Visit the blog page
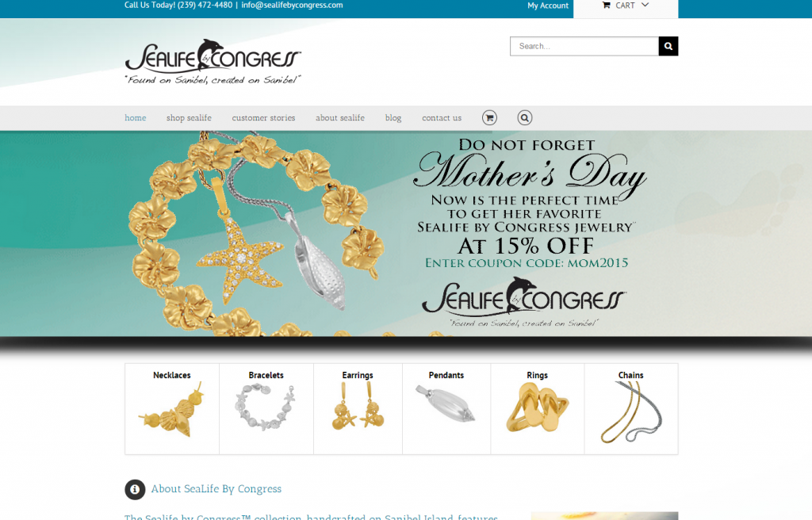The height and width of the screenshot is (520, 812). point(393,118)
